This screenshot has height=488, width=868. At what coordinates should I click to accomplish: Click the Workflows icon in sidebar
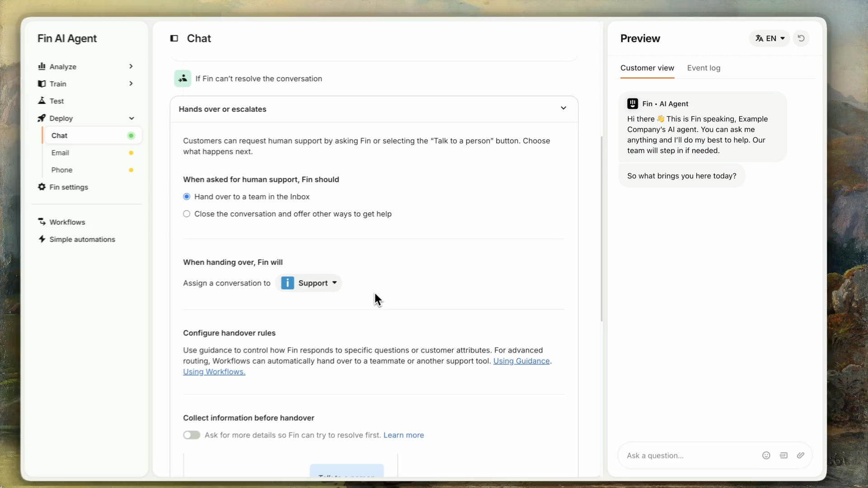[42, 222]
